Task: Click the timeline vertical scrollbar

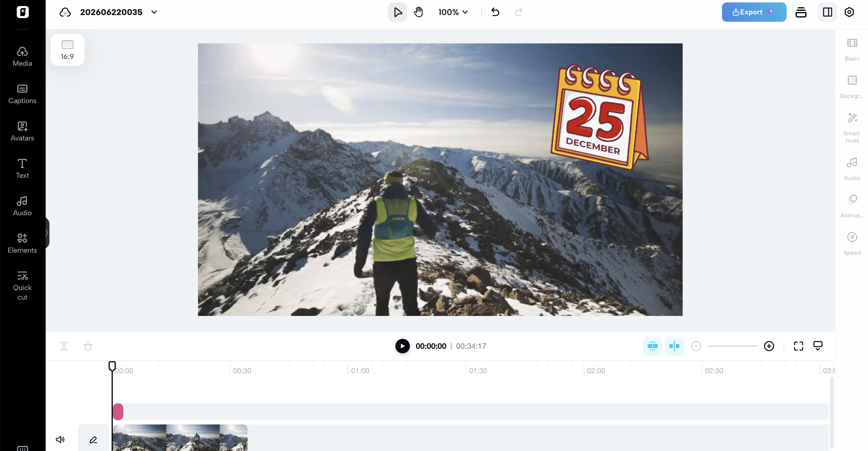Action: (831, 413)
